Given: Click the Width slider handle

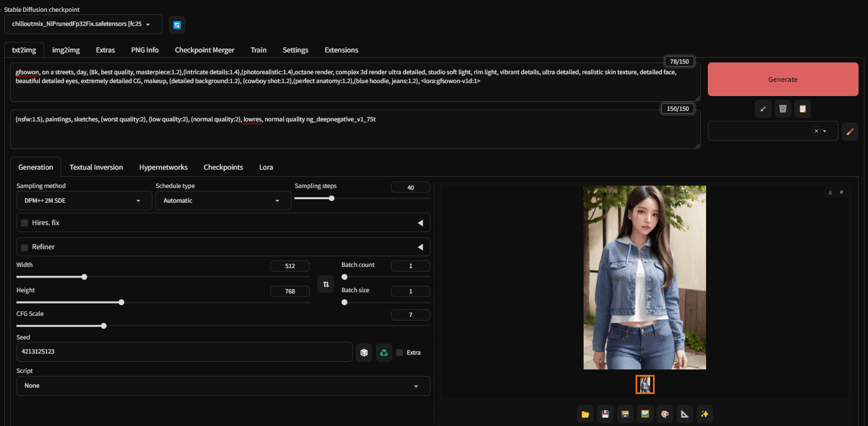Looking at the screenshot, I should tap(84, 277).
